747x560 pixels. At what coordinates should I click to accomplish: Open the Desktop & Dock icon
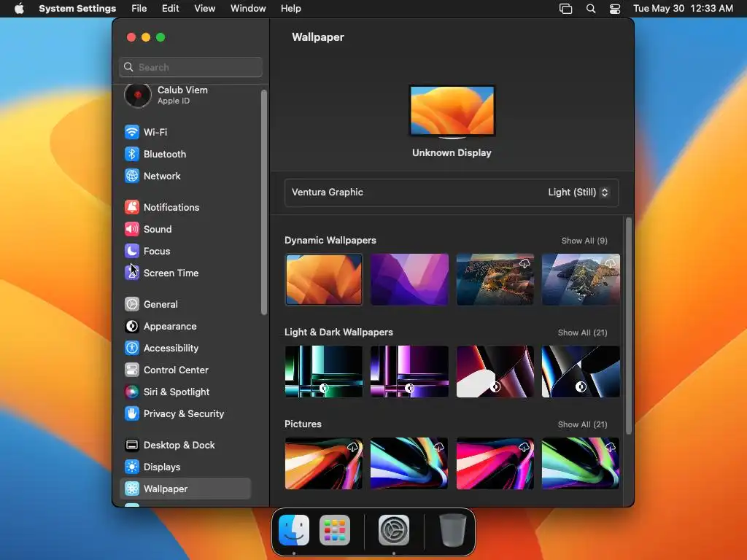(132, 446)
